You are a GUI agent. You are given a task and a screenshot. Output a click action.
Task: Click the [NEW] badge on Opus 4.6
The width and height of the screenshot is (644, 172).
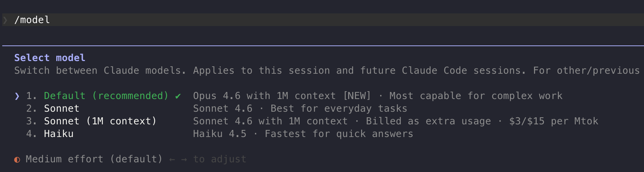pyautogui.click(x=357, y=96)
